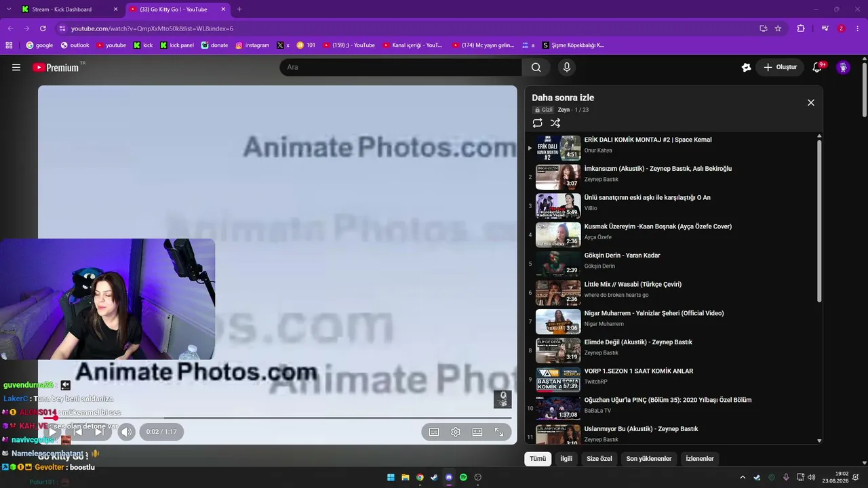Screen dimensions: 868x488
Task: Open the kick panel bookmark
Action: point(177,45)
